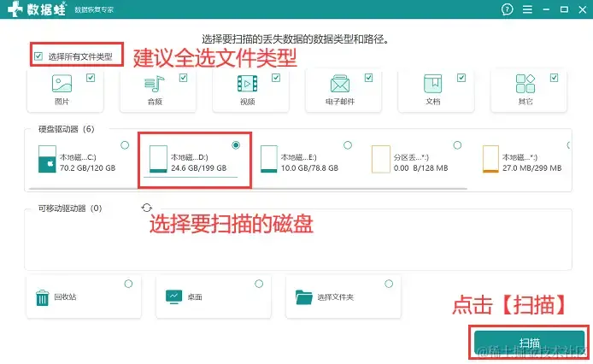Image resolution: width=593 pixels, height=364 pixels.
Task: Select the 选择文件夹 radio button
Action: tap(389, 284)
